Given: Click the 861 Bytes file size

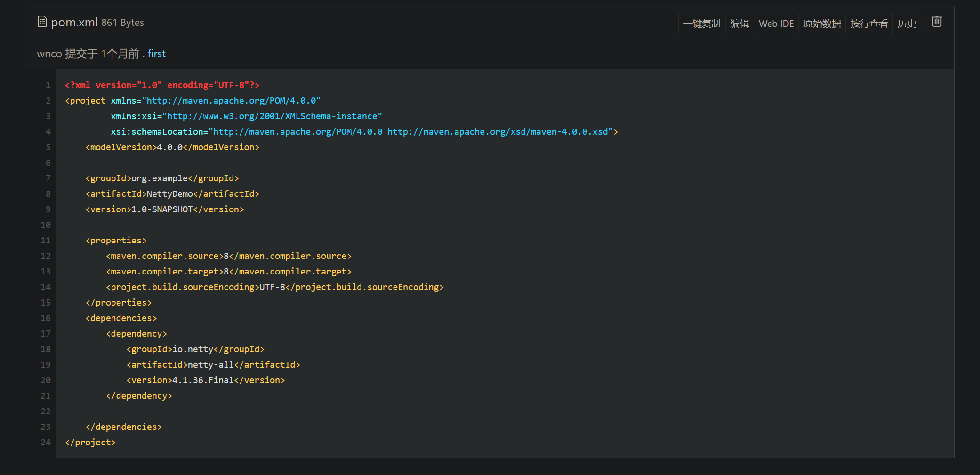Looking at the screenshot, I should pyautogui.click(x=122, y=23).
